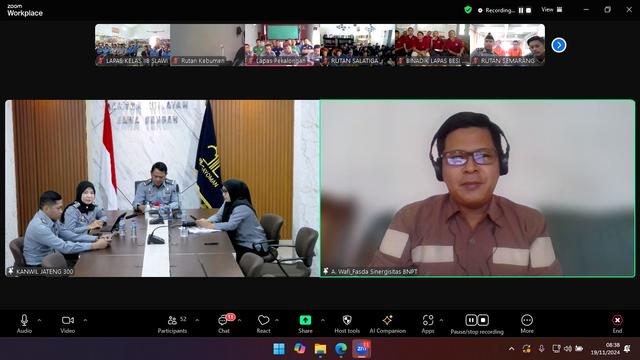The width and height of the screenshot is (640, 360).
Task: Start screen sharing with Share button
Action: click(305, 324)
